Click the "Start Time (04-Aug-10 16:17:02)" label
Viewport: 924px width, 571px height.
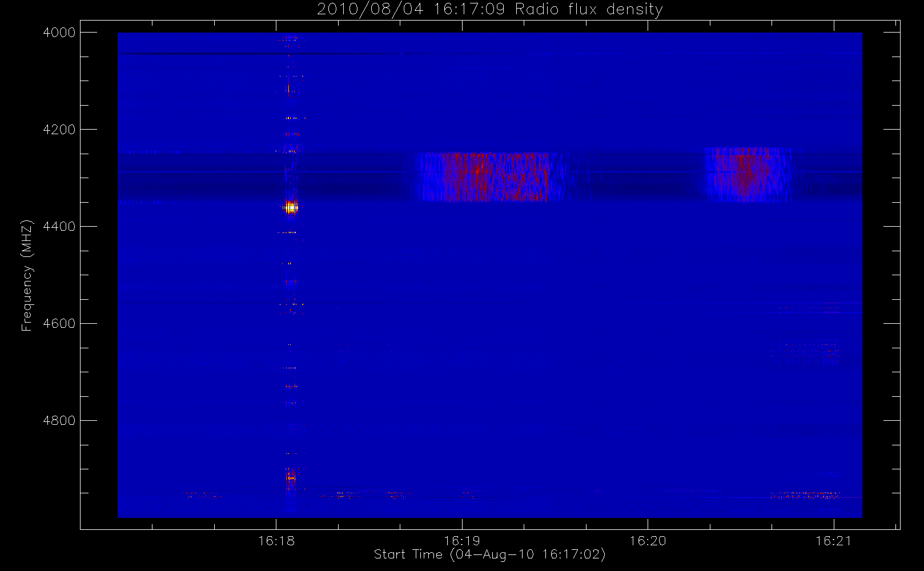click(489, 554)
